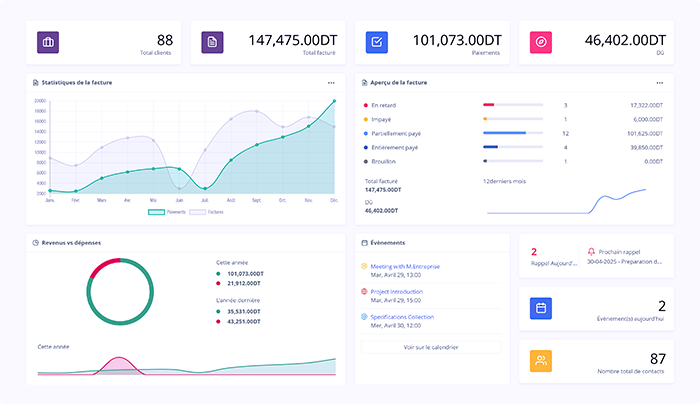
Task: Select the En retard invoice status row
Action: click(382, 105)
